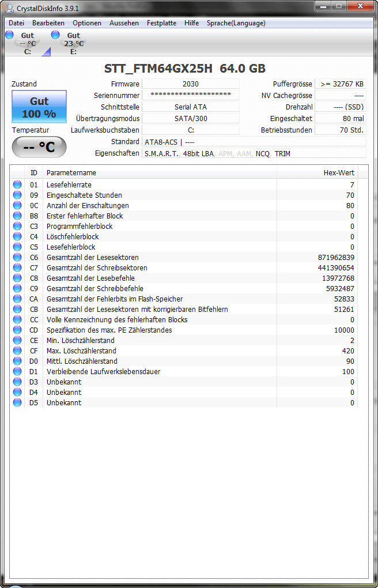Click the CrystalDiskInfo title bar icon
The height and width of the screenshot is (588, 378).
click(10, 8)
